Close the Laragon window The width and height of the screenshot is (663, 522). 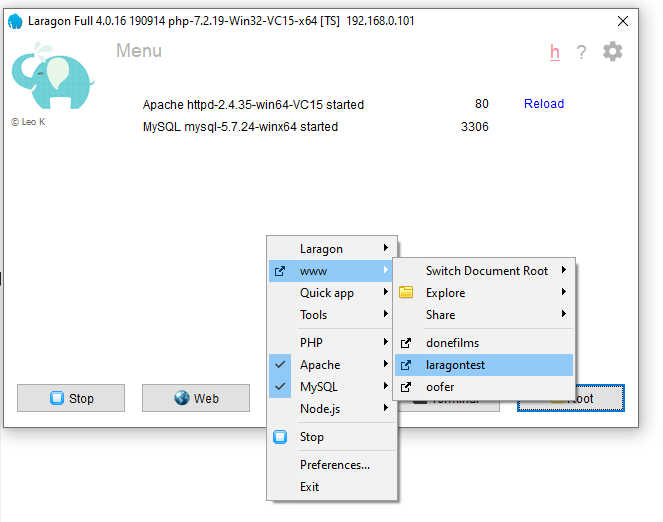coord(623,21)
